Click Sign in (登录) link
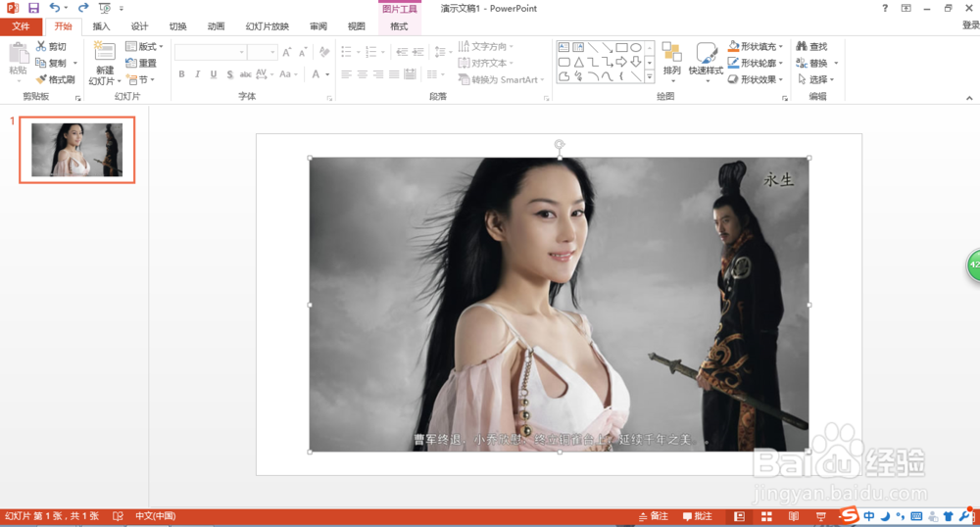The height and width of the screenshot is (527, 980). (970, 24)
